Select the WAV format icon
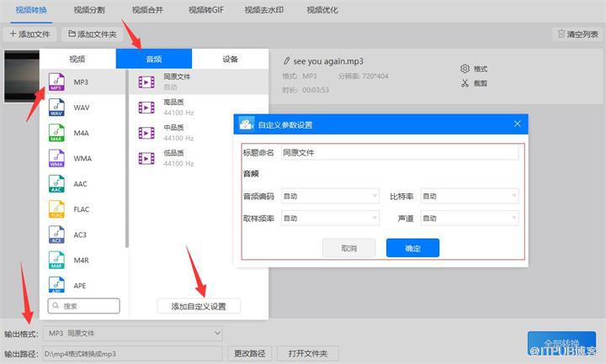 [56, 108]
